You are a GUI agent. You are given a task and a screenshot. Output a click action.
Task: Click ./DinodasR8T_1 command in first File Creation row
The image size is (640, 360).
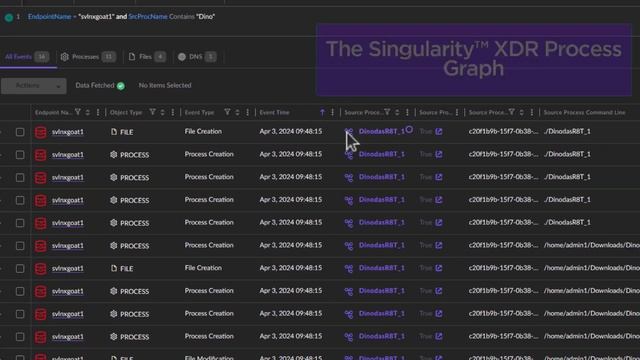(567, 131)
